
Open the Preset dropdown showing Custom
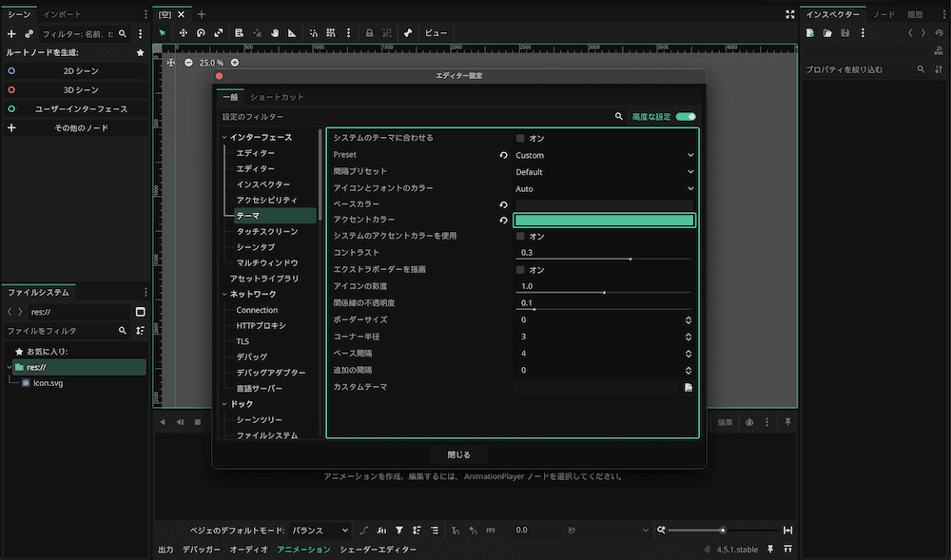pos(605,155)
